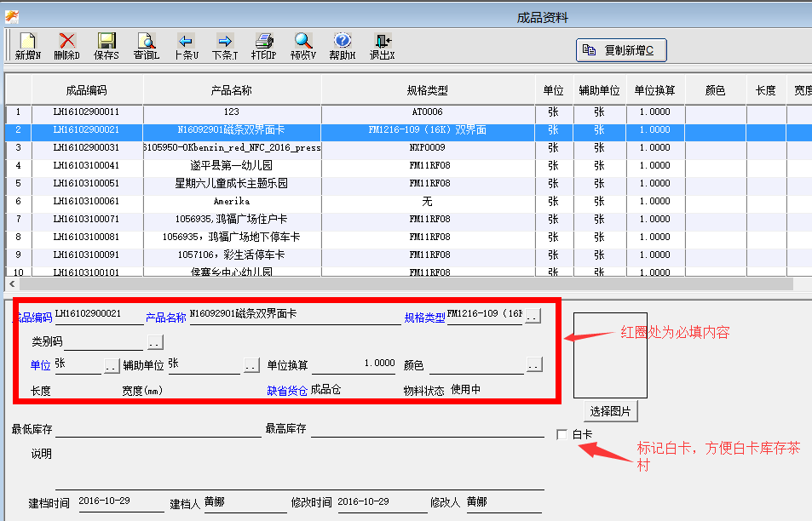The width and height of the screenshot is (812, 521).
Task: Click the 长度 column header
Action: click(766, 90)
